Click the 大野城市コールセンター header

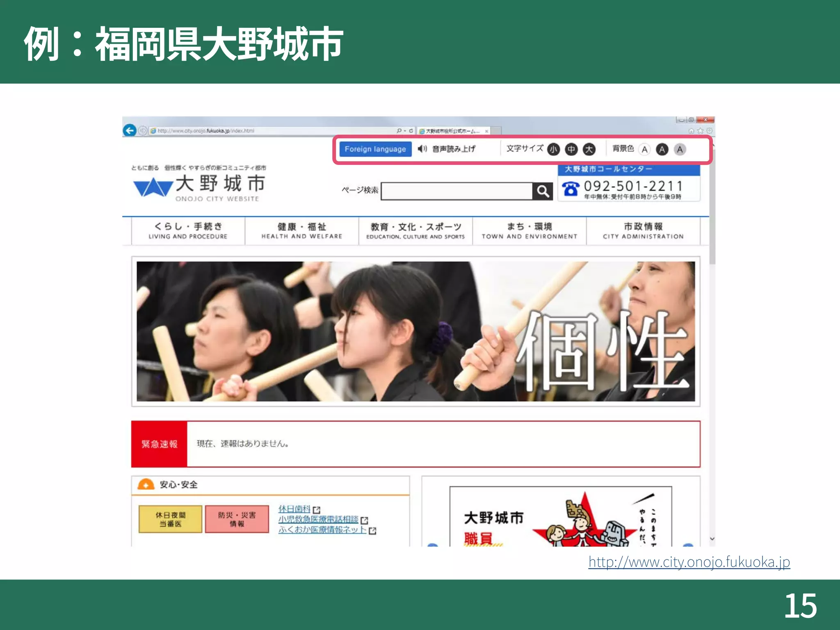629,169
